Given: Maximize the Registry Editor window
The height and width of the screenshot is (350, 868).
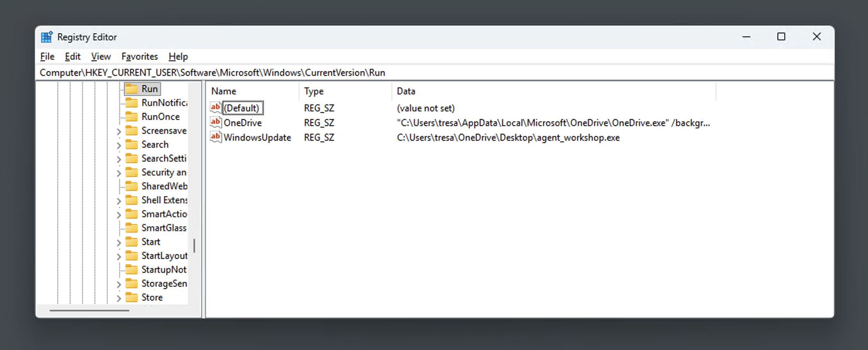Looking at the screenshot, I should coord(781,37).
